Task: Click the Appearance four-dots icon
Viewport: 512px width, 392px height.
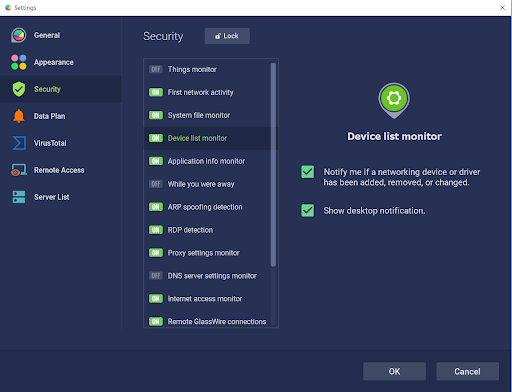Action: (x=19, y=62)
